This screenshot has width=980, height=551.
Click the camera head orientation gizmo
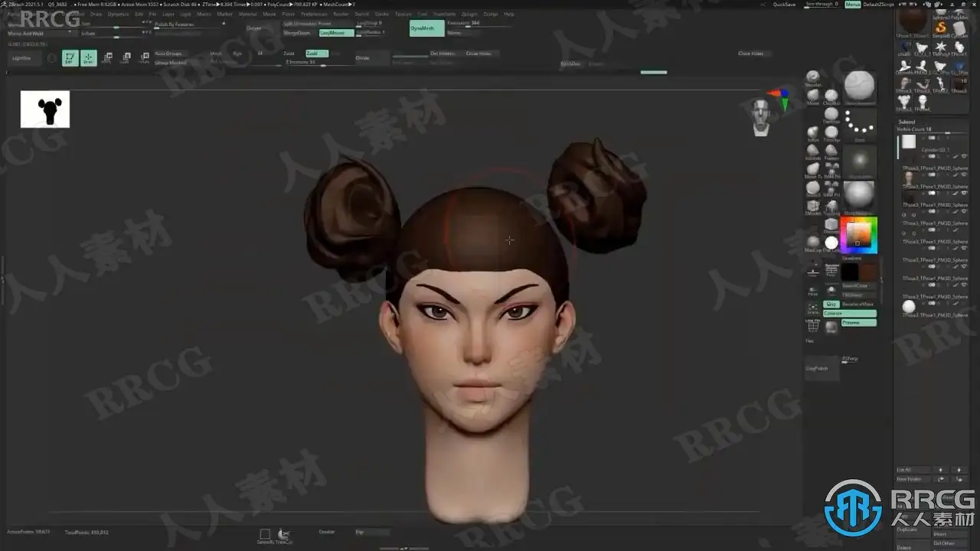761,116
